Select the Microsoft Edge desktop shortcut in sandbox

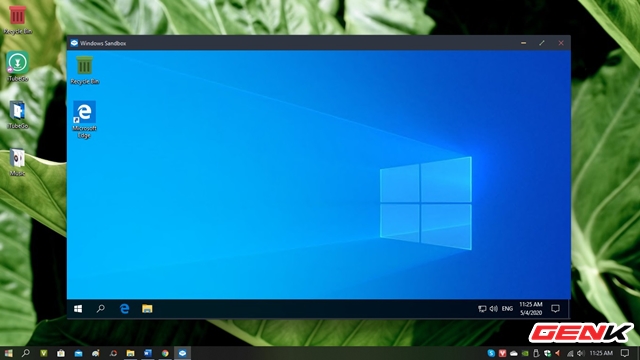tap(84, 120)
